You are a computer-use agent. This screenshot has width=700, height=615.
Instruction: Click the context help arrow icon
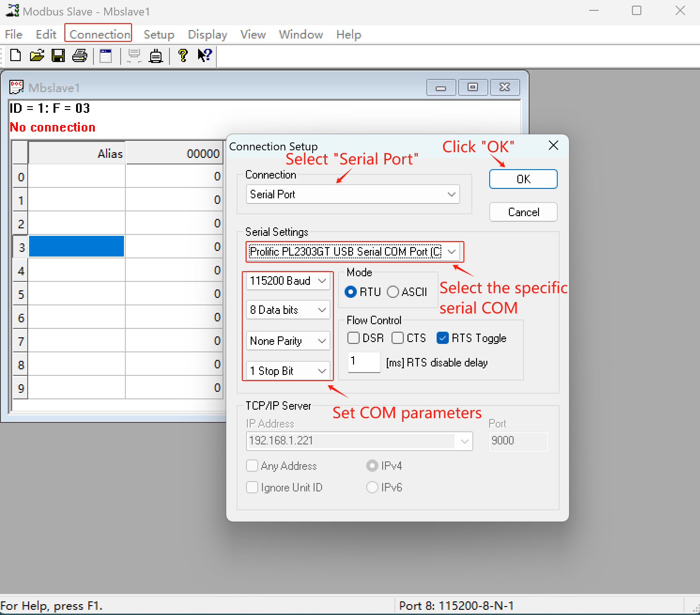(205, 55)
